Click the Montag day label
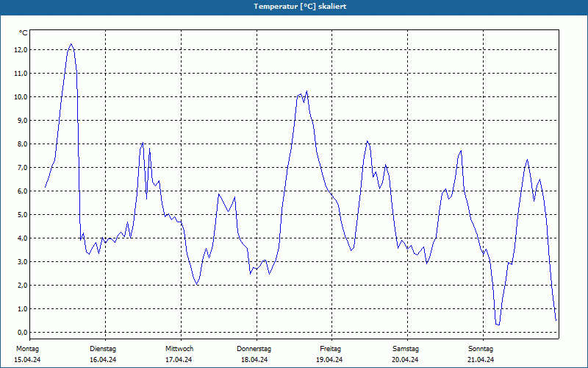Screen dimensions: 588x368 pyautogui.click(x=27, y=349)
